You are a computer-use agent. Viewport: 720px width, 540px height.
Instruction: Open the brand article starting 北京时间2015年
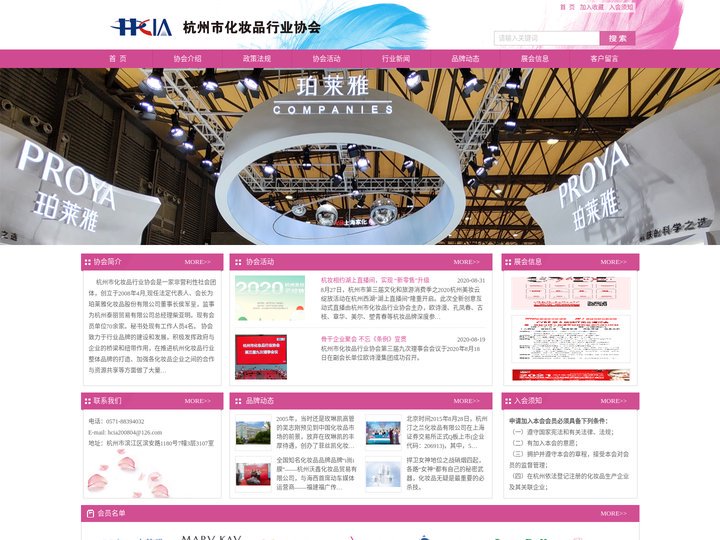447,432
